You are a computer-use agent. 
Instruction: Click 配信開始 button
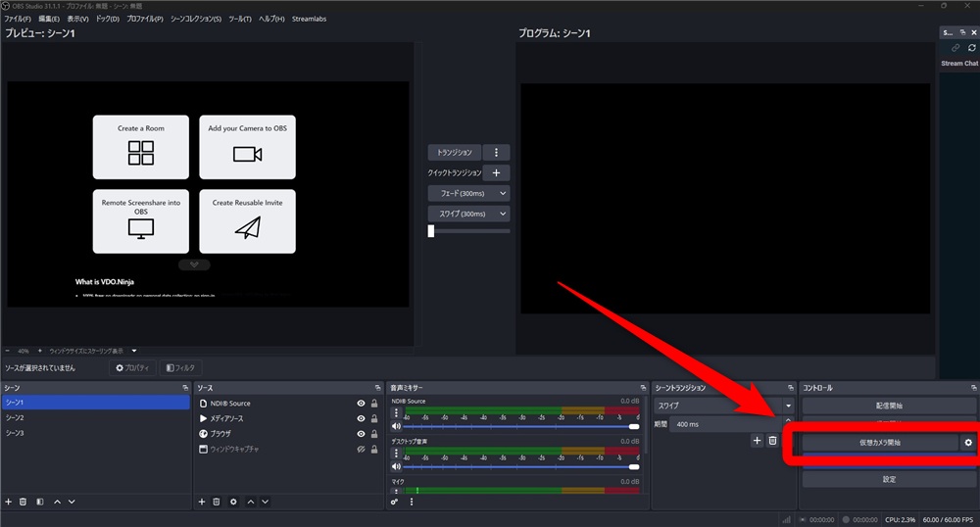(x=889, y=406)
